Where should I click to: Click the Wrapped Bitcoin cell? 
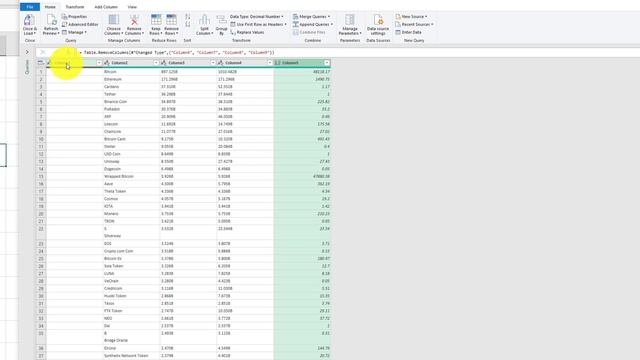coord(131,176)
